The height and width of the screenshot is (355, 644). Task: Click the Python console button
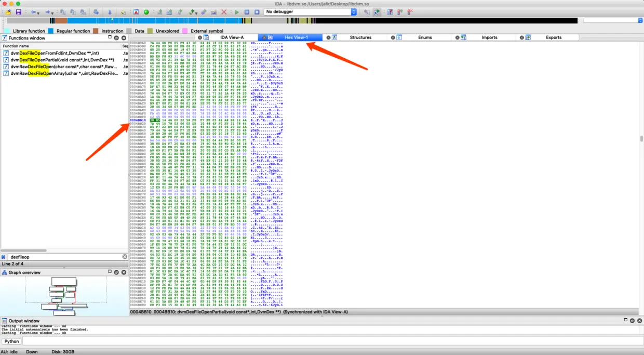coord(11,341)
